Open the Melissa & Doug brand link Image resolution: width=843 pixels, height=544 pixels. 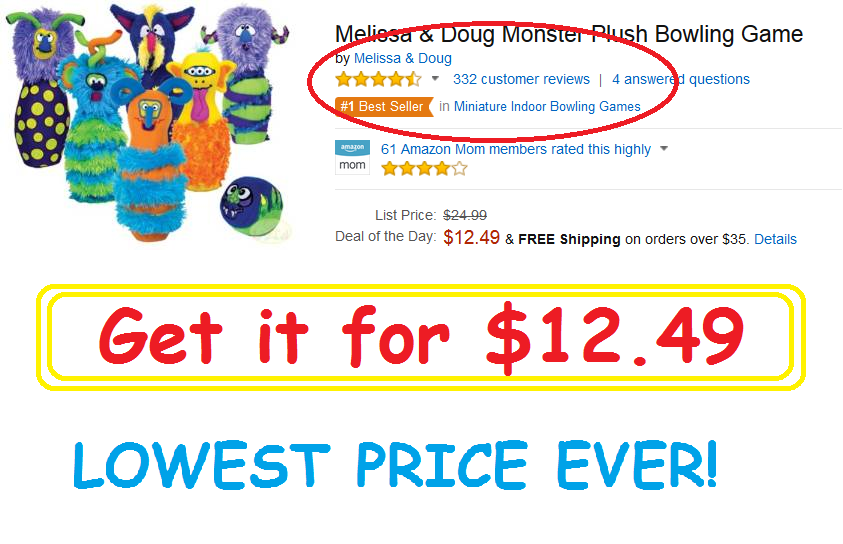[403, 58]
